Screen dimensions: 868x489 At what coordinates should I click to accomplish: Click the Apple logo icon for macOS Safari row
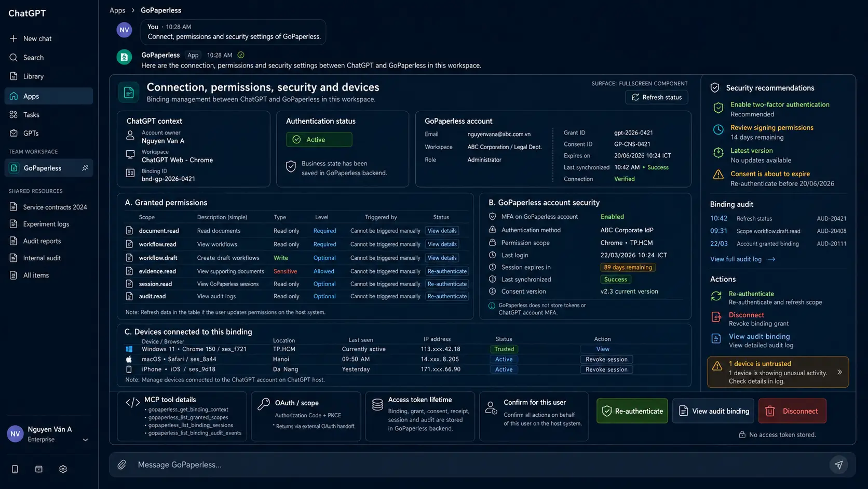pos(129,359)
